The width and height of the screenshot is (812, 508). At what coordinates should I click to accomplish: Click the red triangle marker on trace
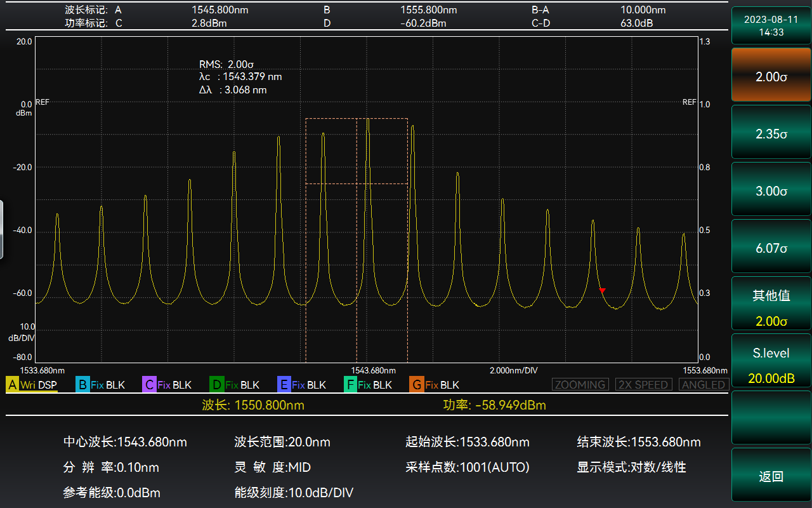602,290
